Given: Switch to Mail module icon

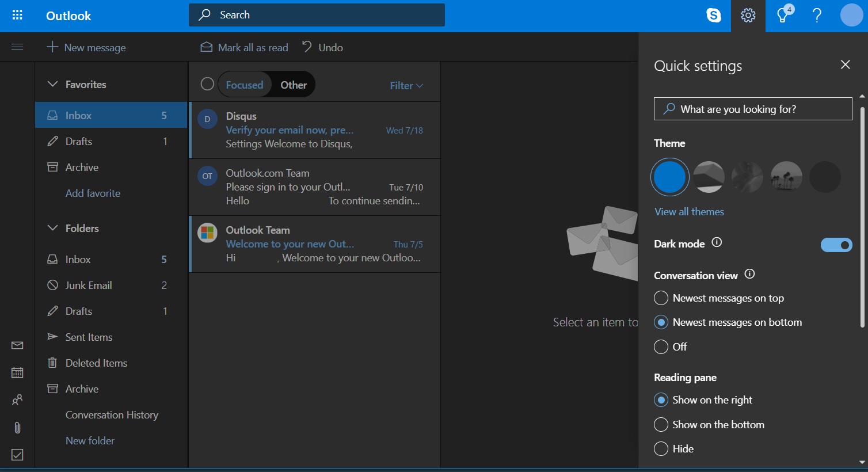Looking at the screenshot, I should pyautogui.click(x=17, y=345).
